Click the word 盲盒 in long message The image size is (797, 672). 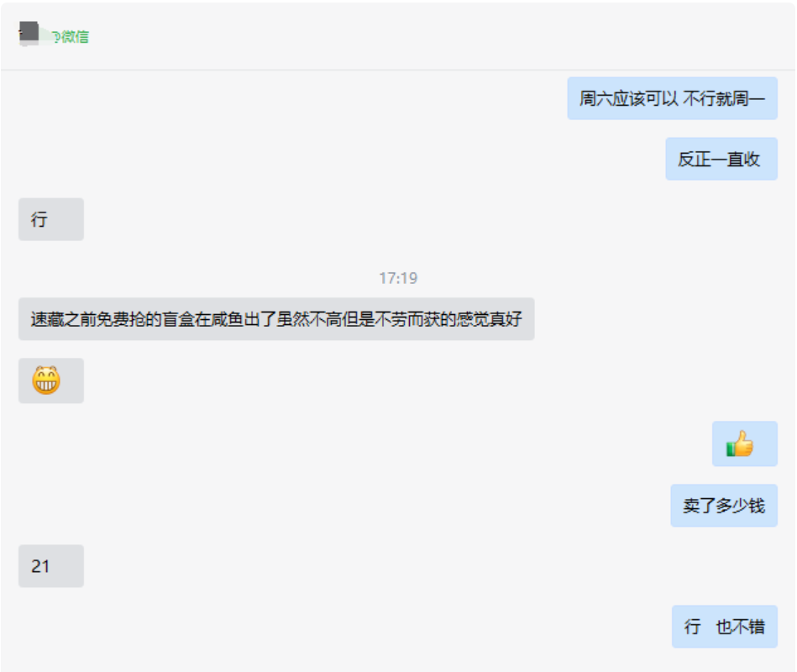tap(178, 319)
